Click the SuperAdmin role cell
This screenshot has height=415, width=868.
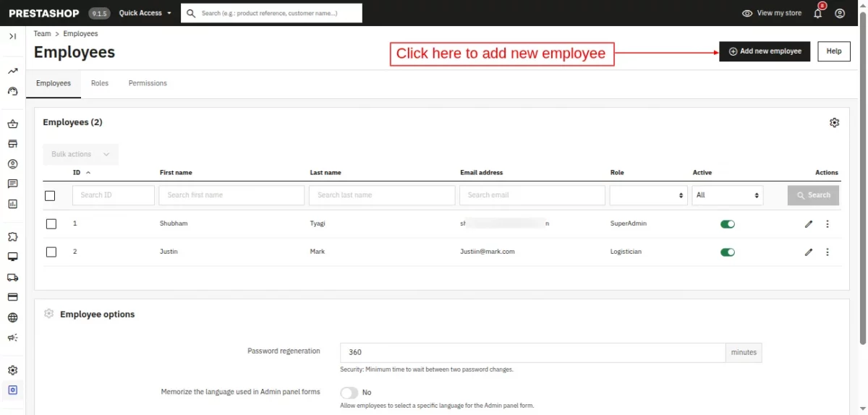(629, 223)
